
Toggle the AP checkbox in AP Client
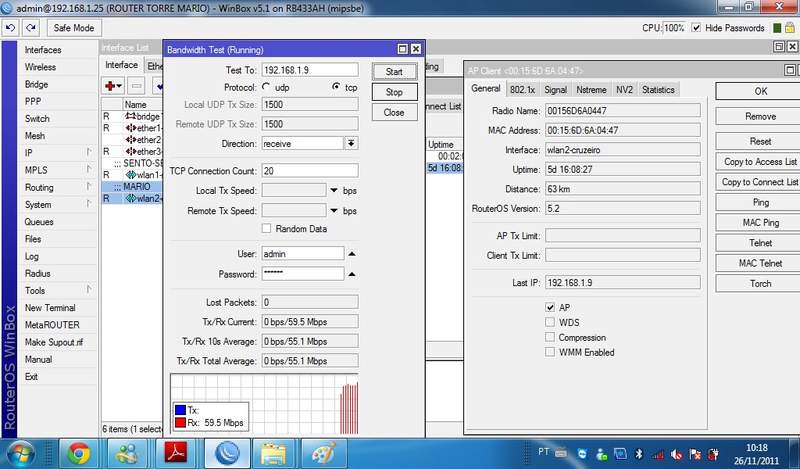(549, 307)
